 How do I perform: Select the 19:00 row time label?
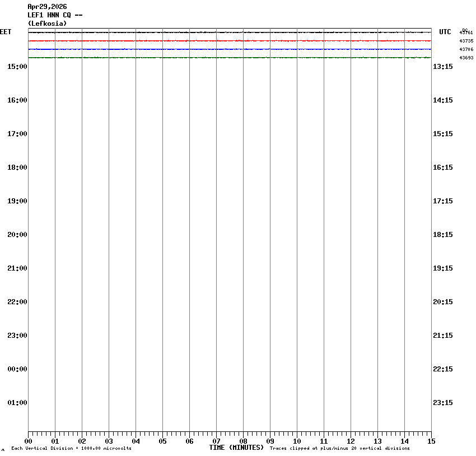point(17,201)
